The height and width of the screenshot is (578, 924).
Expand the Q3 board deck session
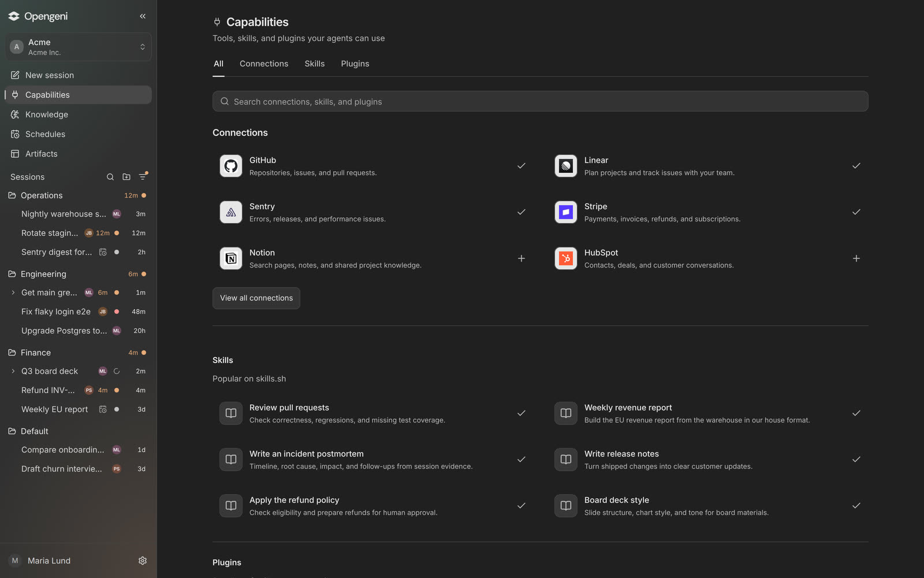pos(13,371)
